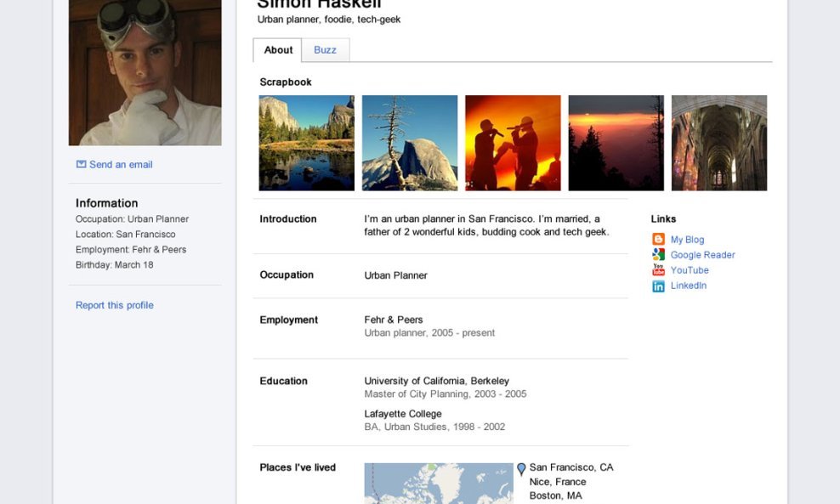Open the Send an email link
The width and height of the screenshot is (840, 504).
pyautogui.click(x=121, y=164)
